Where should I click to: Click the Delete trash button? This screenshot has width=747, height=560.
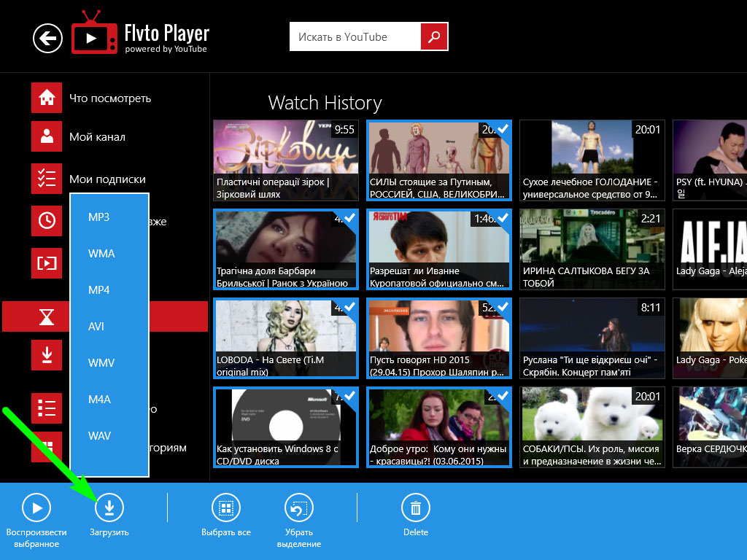[415, 514]
